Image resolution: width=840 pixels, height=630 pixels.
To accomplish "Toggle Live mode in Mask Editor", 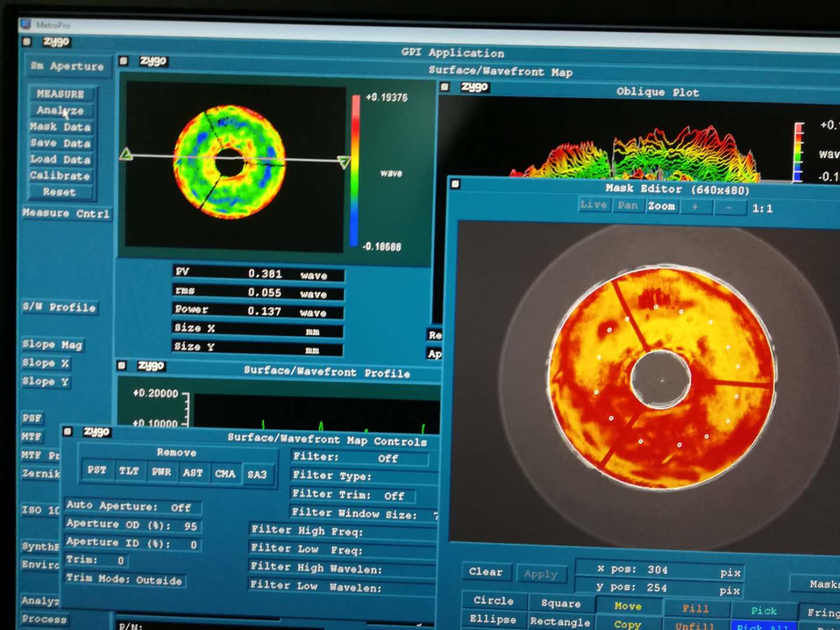I will coord(594,205).
